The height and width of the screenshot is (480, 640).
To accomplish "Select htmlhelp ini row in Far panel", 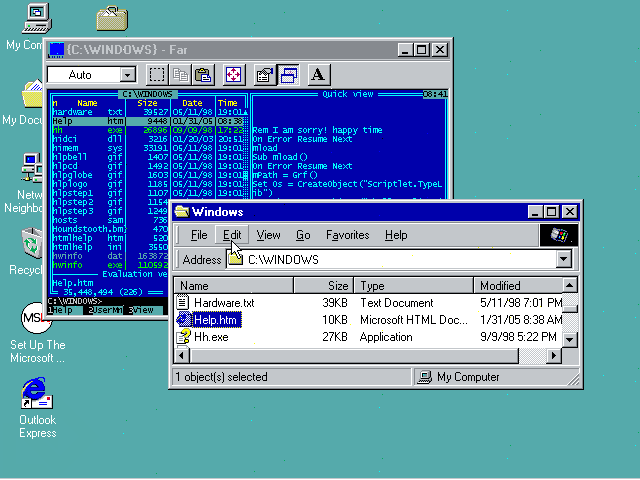I will [x=110, y=247].
